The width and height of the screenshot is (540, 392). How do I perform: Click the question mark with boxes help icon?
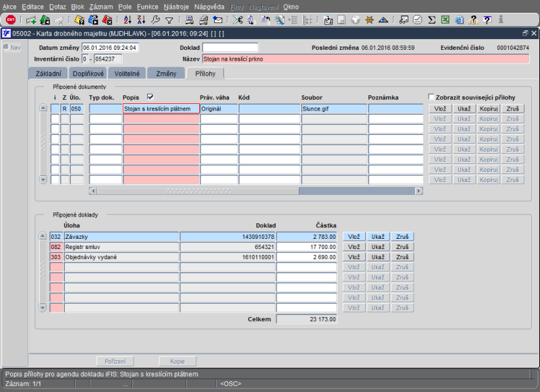[473, 20]
